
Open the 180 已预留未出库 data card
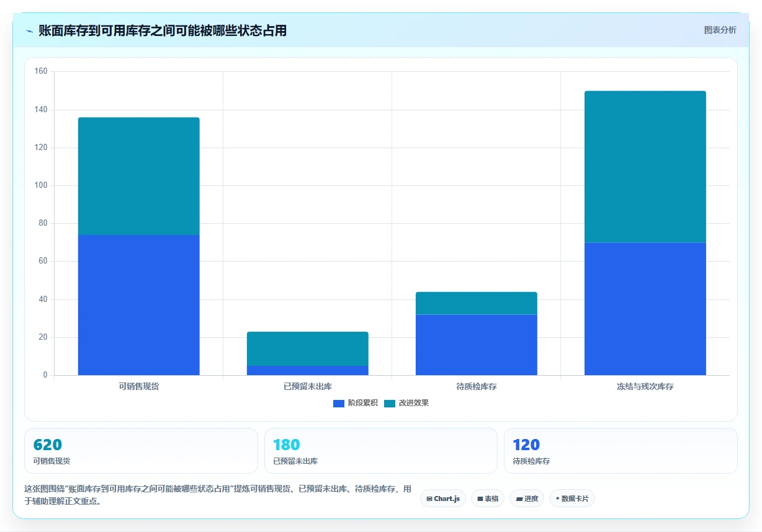[x=381, y=451]
